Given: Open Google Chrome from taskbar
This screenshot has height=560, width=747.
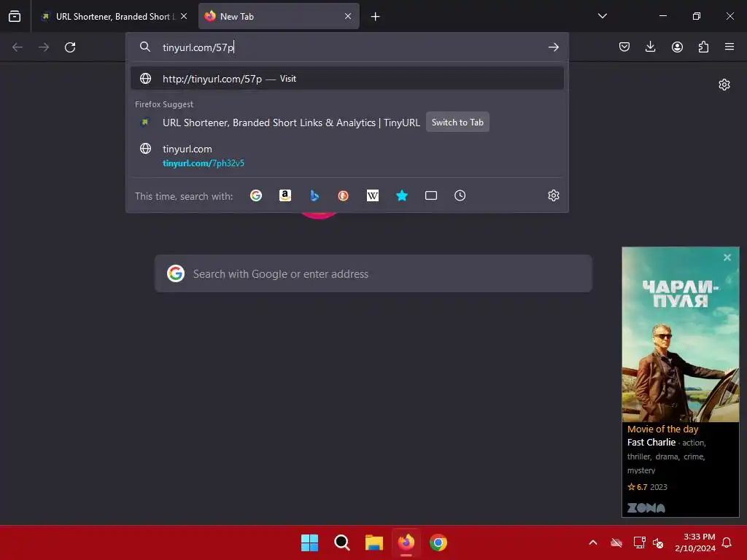Looking at the screenshot, I should [438, 542].
